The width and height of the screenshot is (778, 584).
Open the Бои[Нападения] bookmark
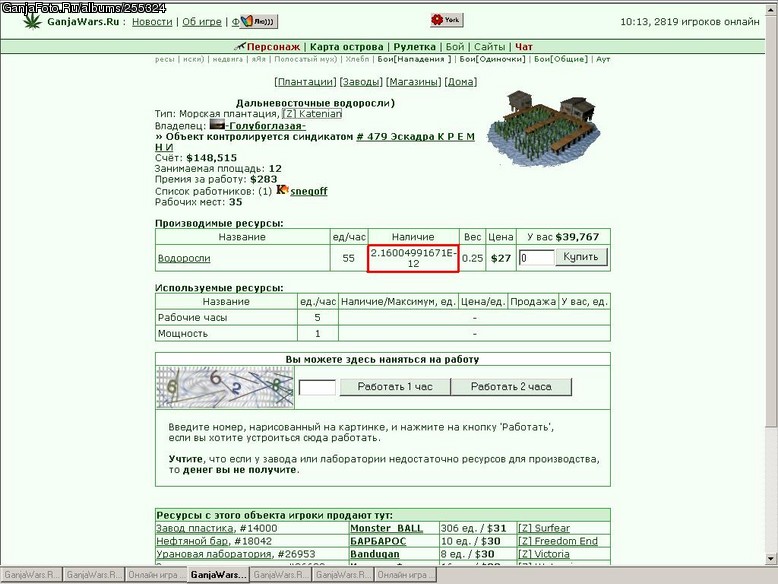[414, 59]
